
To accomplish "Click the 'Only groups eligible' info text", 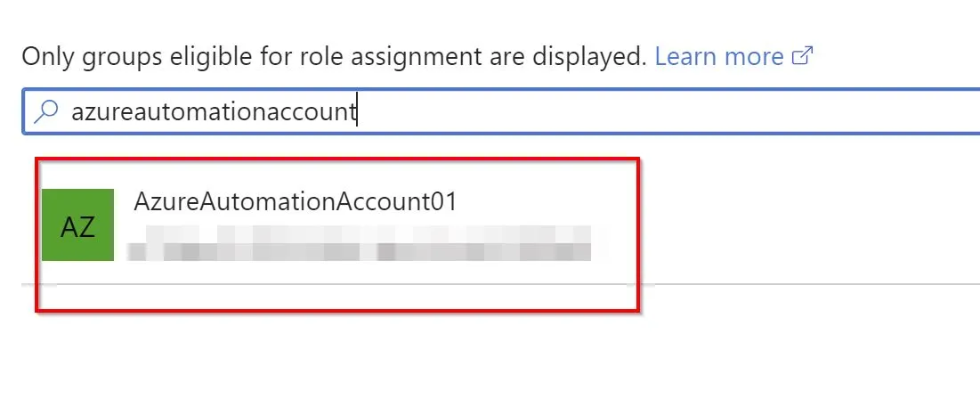I will point(334,56).
